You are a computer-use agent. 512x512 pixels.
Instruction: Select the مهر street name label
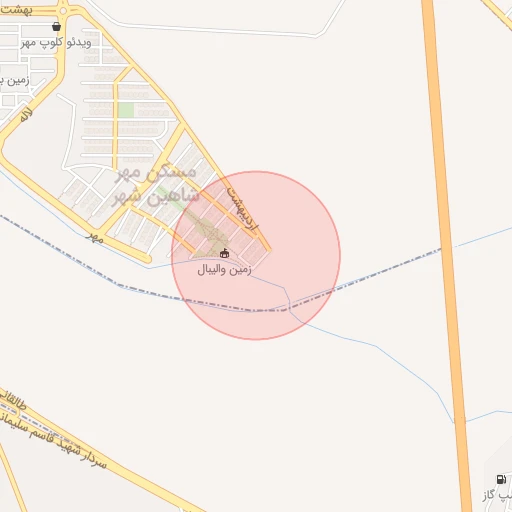tap(94, 237)
